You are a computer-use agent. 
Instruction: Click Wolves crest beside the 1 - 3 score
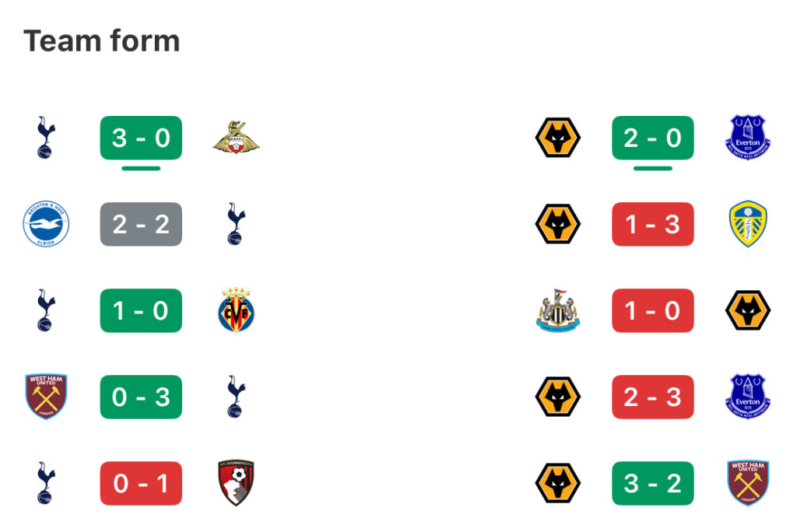pyautogui.click(x=557, y=224)
